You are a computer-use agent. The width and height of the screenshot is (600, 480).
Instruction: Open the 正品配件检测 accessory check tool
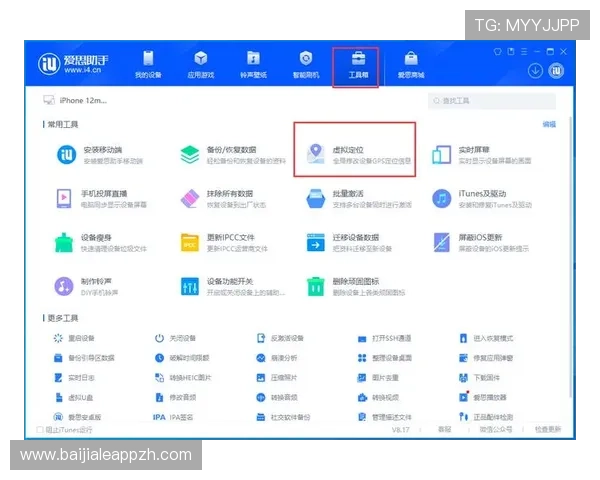coord(486,417)
